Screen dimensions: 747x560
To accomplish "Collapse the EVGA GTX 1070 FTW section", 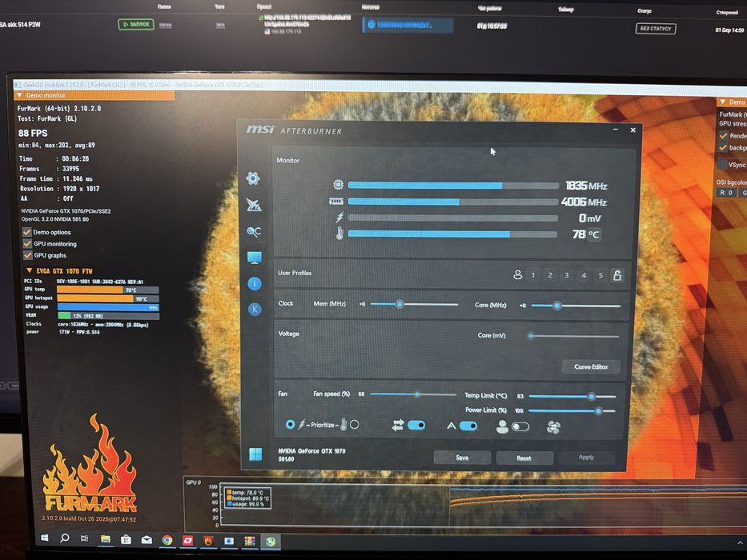I will [x=30, y=270].
